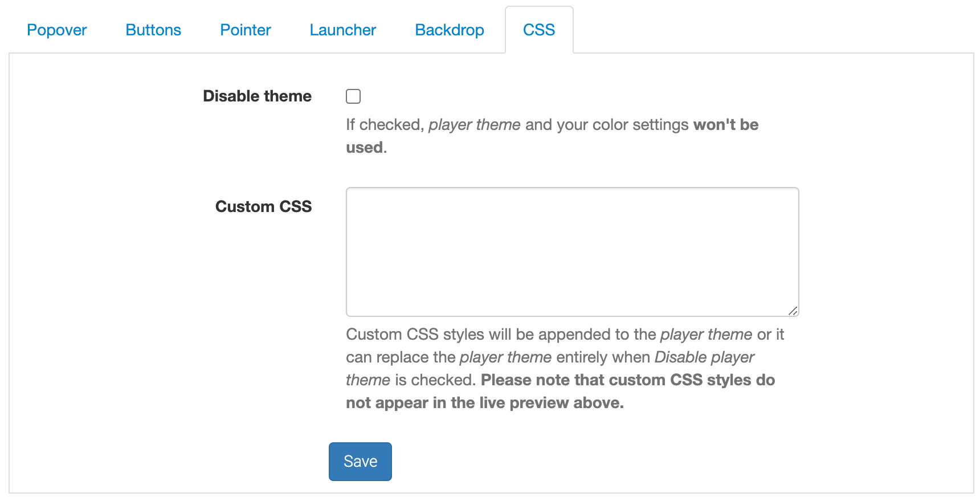Open the Buttons tab
This screenshot has height=497, width=980.
pos(153,30)
